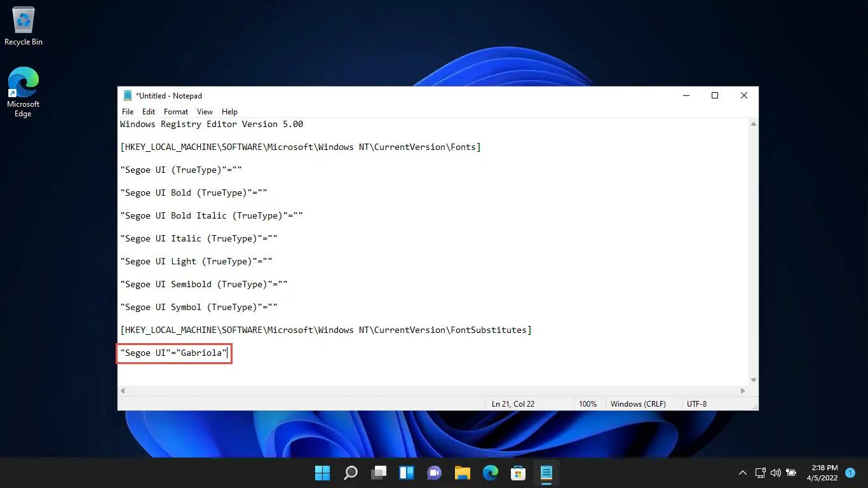The height and width of the screenshot is (488, 868).
Task: Open Microsoft Store from the taskbar
Action: [519, 473]
